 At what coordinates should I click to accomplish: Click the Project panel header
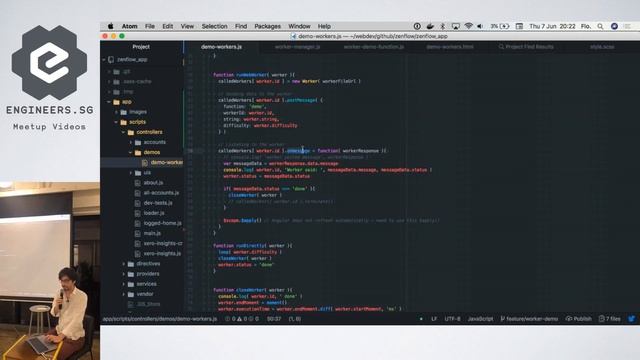tap(141, 47)
